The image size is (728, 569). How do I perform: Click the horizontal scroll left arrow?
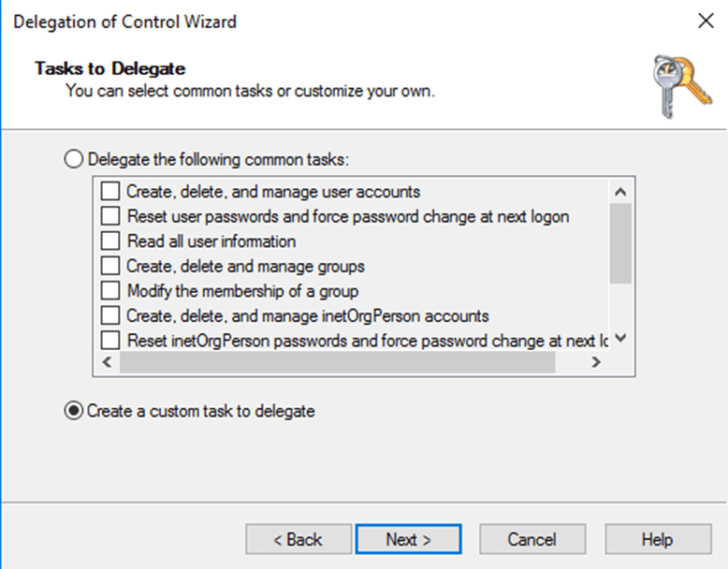(x=106, y=362)
